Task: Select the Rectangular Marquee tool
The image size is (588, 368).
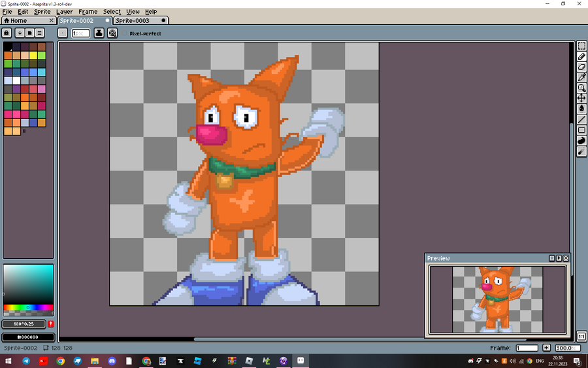Action: pos(581,46)
